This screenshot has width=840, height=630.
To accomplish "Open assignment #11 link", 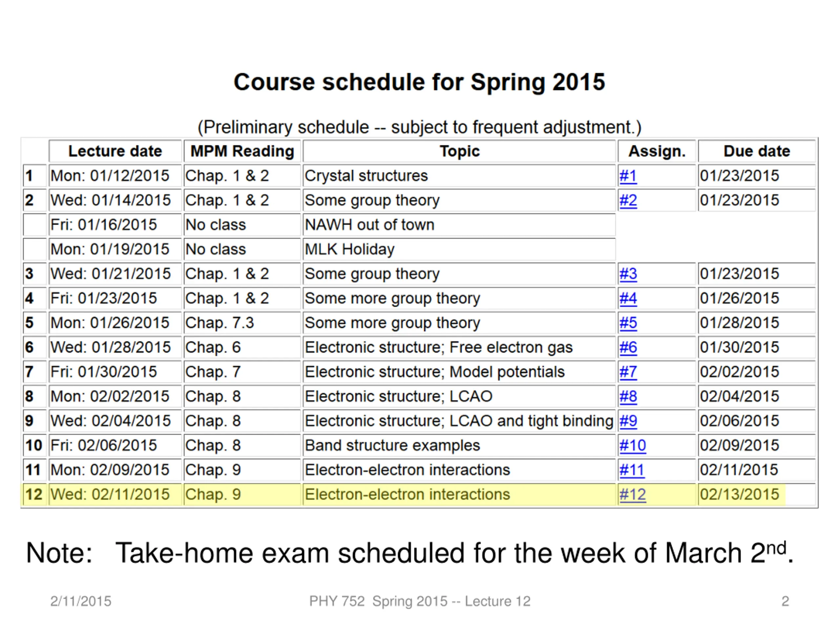I will coord(632,470).
